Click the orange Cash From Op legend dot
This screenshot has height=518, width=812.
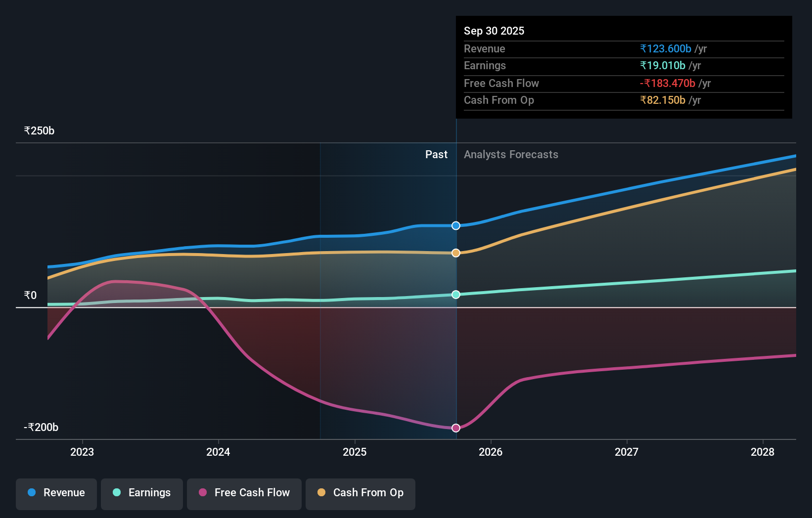click(x=321, y=493)
